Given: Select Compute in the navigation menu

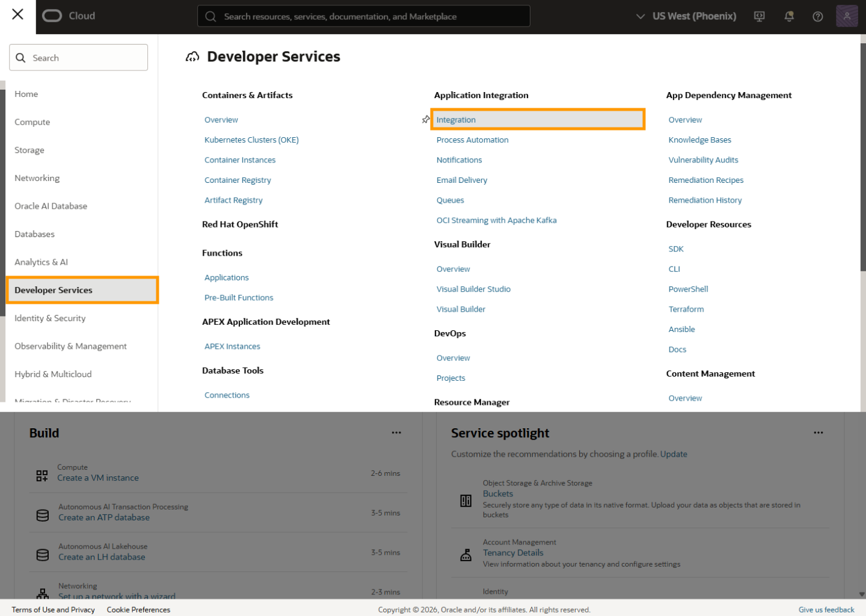Looking at the screenshot, I should click(32, 122).
